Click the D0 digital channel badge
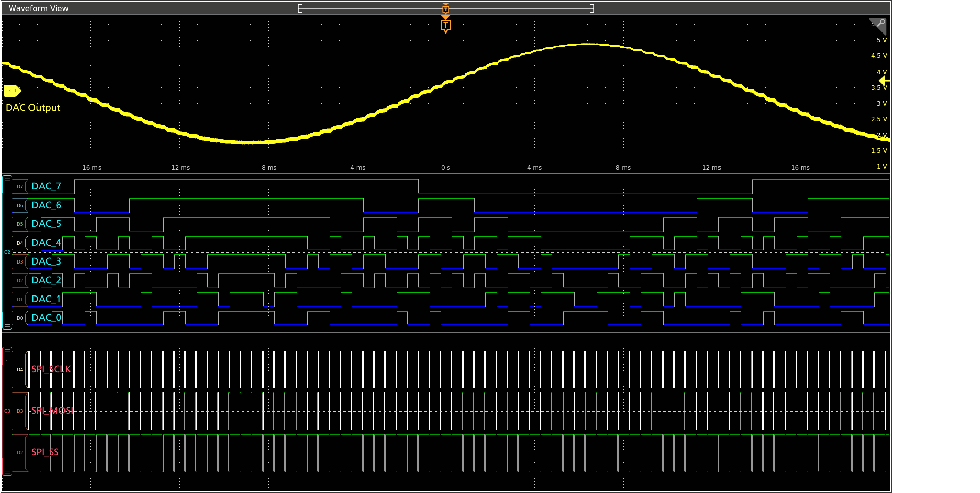 pyautogui.click(x=19, y=318)
